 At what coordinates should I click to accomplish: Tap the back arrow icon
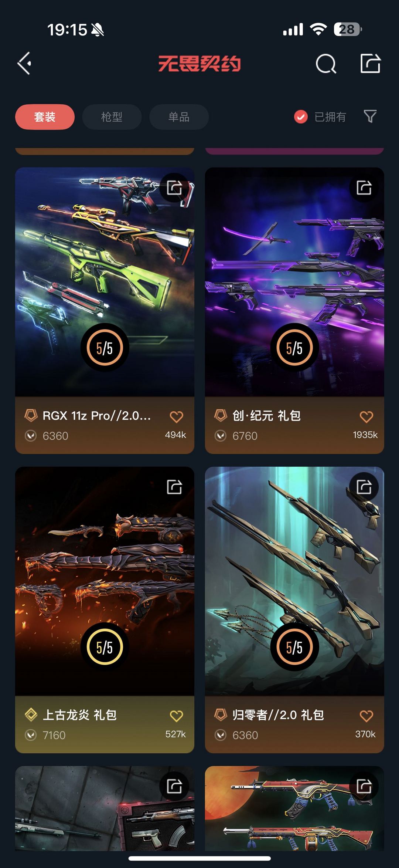[24, 63]
